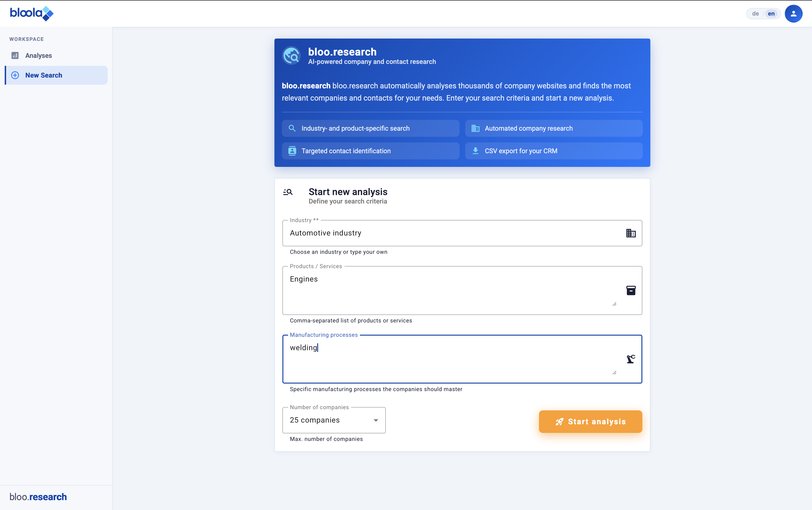Image resolution: width=812 pixels, height=510 pixels.
Task: Click the bloo.research circular logo icon
Action: click(x=292, y=55)
